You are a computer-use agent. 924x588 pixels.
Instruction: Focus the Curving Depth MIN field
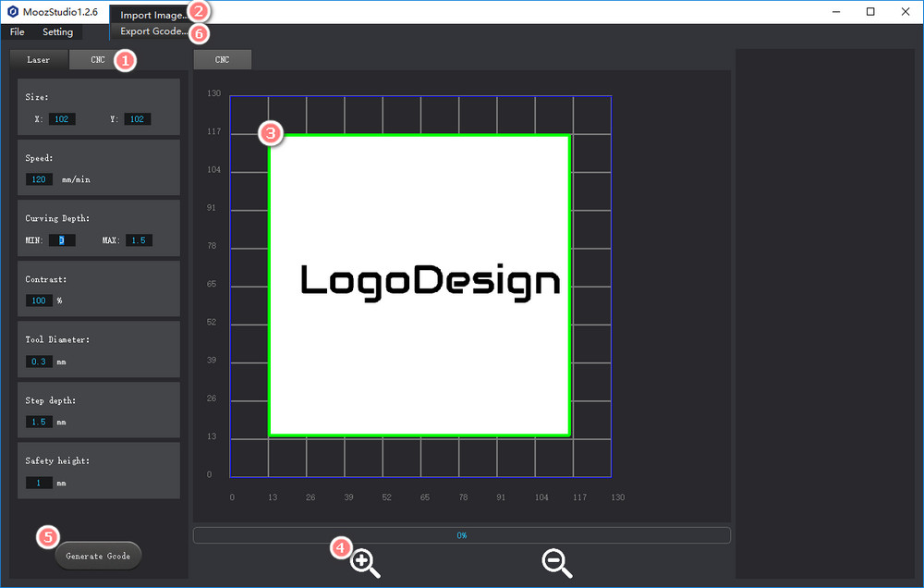click(61, 240)
